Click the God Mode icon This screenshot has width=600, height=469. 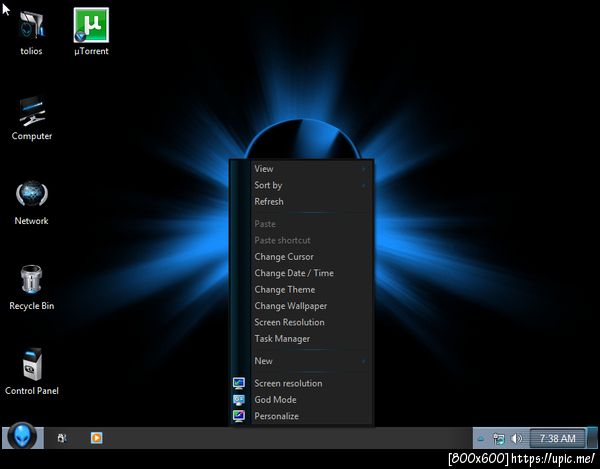point(239,400)
